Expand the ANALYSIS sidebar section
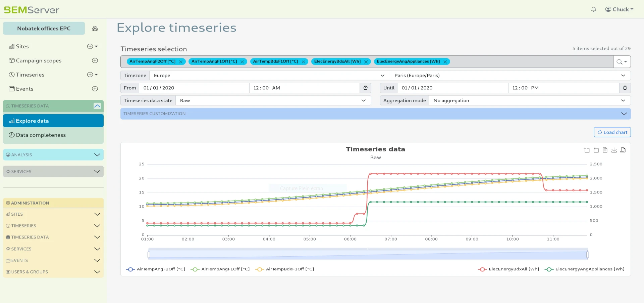Viewport: 644px width, 303px height. (x=53, y=155)
